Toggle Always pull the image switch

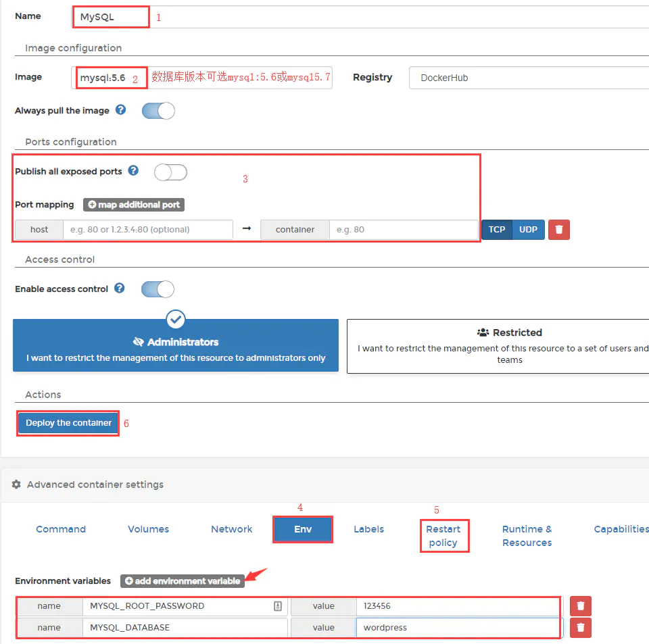coord(158,111)
